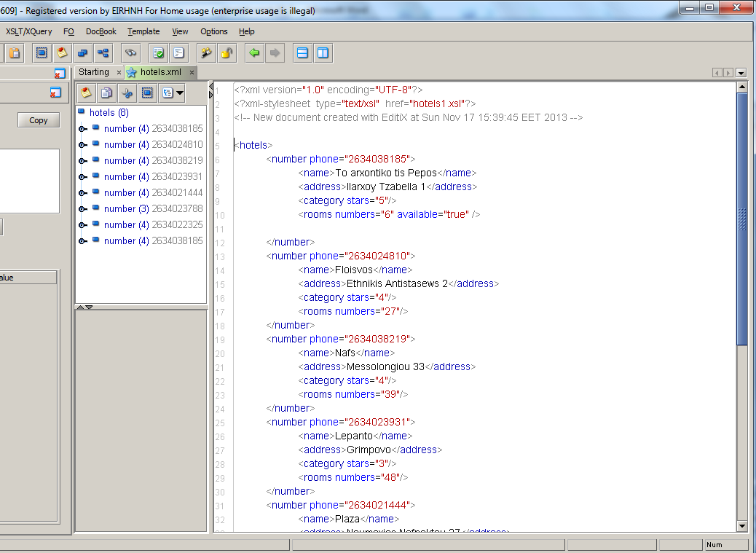The height and width of the screenshot is (553, 756).
Task: Click the "hotels1.xsl" href value
Action: 437,103
